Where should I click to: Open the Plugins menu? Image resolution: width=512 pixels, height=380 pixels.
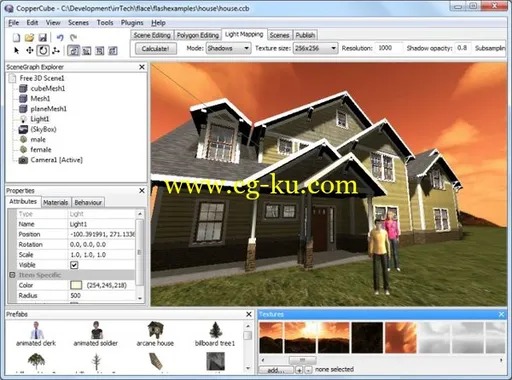click(x=132, y=23)
